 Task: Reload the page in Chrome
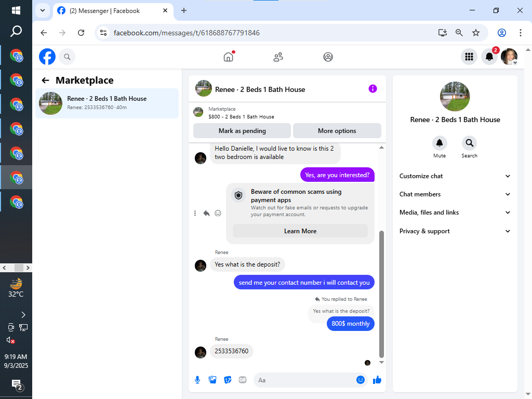[x=81, y=33]
